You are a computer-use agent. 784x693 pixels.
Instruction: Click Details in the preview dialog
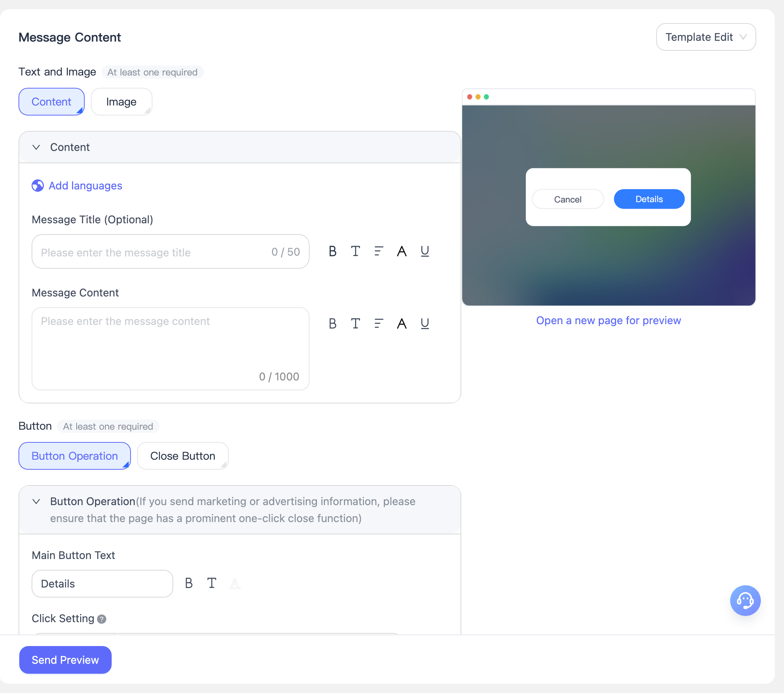(x=649, y=199)
